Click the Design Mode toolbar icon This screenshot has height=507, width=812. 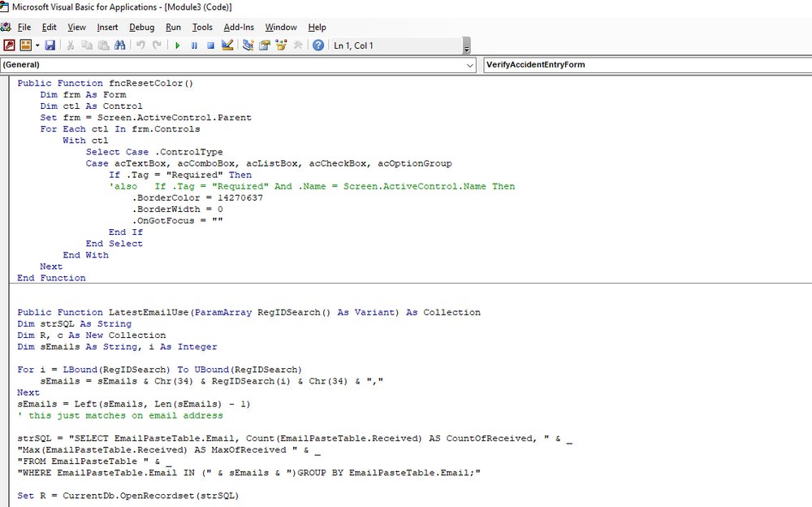[227, 45]
